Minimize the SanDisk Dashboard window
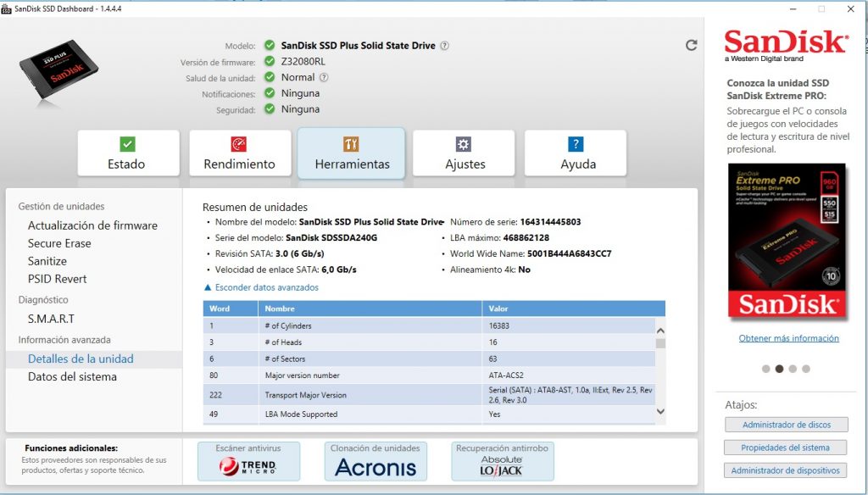This screenshot has width=868, height=495. [x=793, y=8]
